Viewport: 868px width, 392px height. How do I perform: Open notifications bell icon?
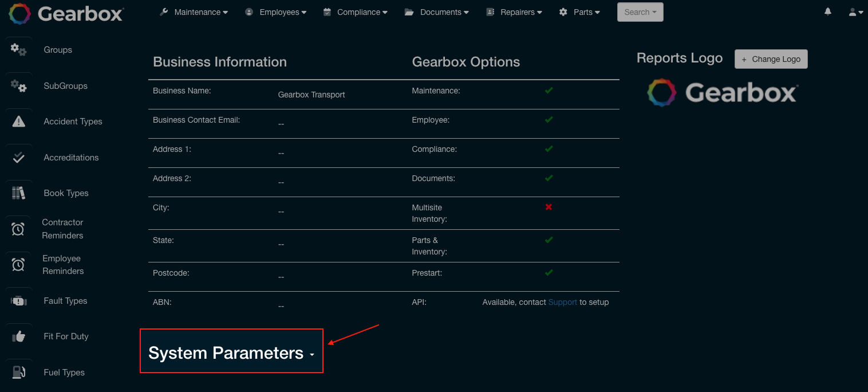pos(828,11)
